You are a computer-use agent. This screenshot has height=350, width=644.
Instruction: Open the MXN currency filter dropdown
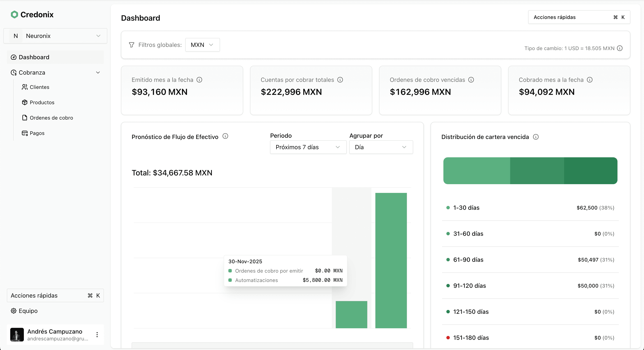pos(202,45)
